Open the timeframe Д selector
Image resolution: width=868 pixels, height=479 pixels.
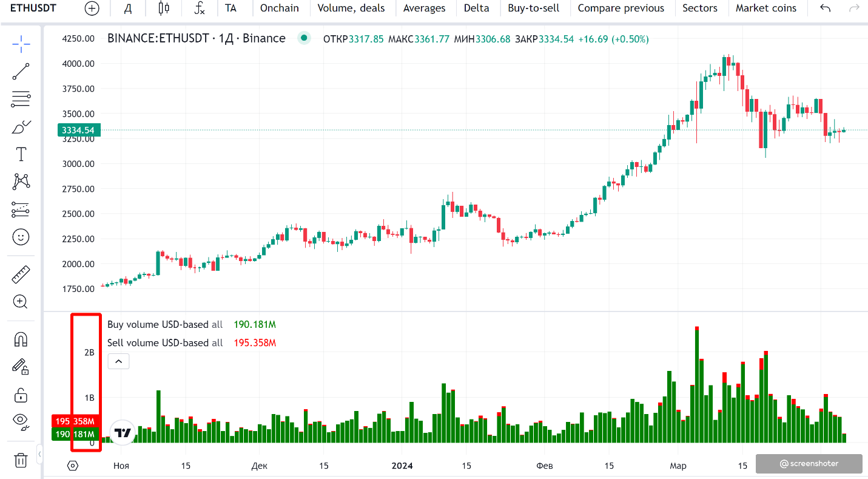(x=127, y=8)
